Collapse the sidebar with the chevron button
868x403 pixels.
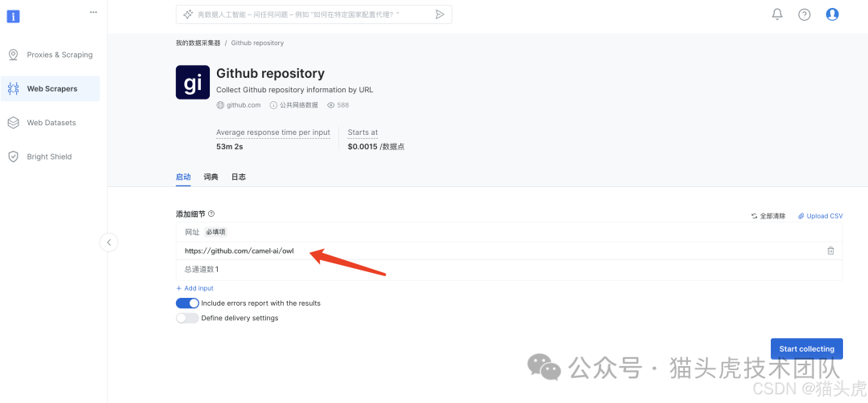[x=109, y=242]
